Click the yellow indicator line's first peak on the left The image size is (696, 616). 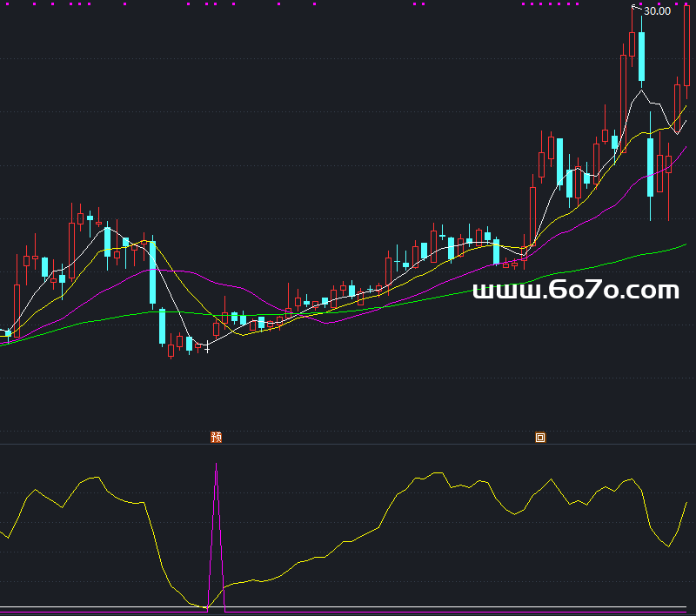point(35,491)
